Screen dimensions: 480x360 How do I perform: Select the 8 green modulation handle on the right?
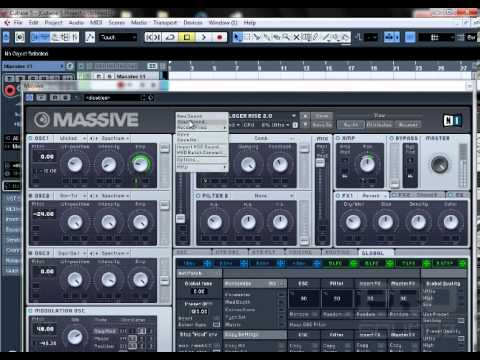click(463, 264)
